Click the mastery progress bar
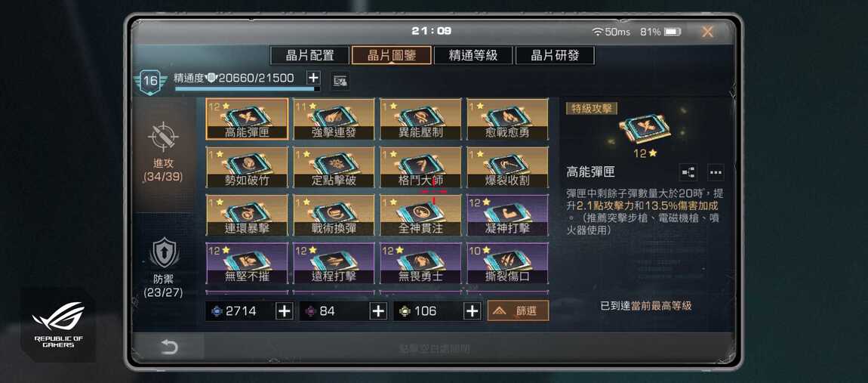The image size is (868, 383). [x=248, y=88]
